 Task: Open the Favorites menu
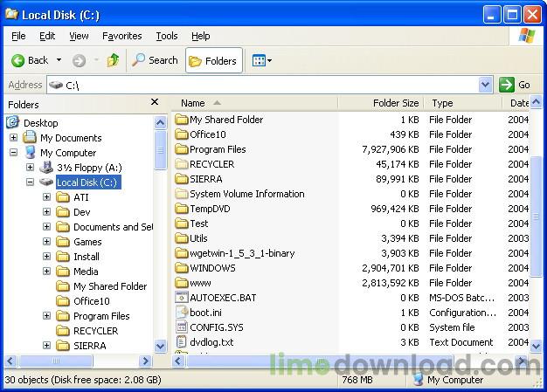(x=121, y=36)
